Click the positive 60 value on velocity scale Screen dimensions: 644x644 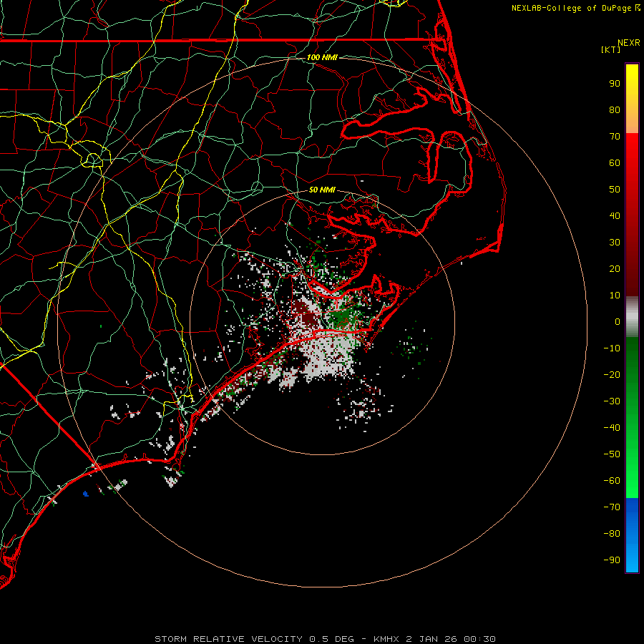pyautogui.click(x=615, y=163)
